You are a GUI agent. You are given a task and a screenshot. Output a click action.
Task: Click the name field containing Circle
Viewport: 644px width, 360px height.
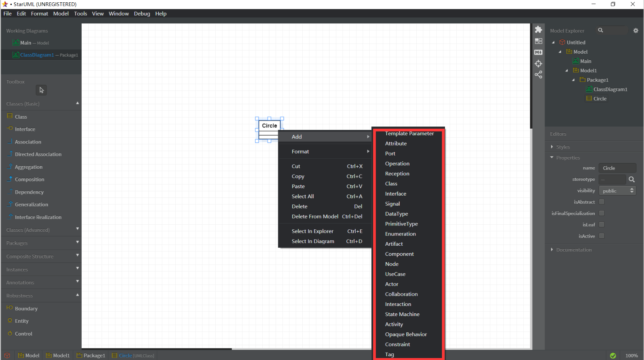pos(617,168)
